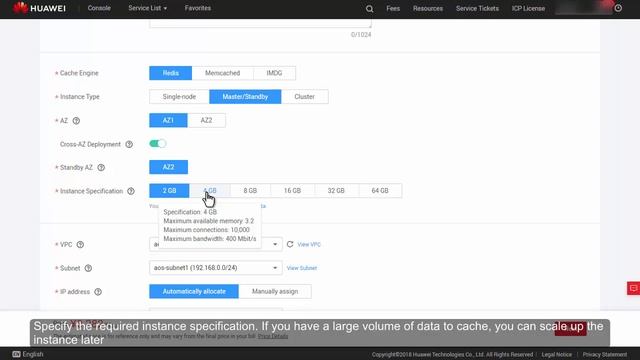Viewport: 640px width, 360px height.
Task: Toggle Cross-AZ Deployment switch
Action: tap(158, 144)
